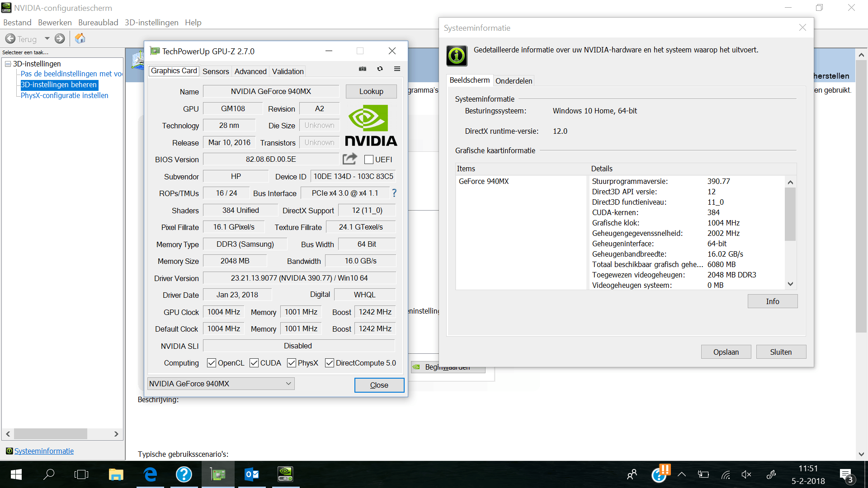This screenshot has height=488, width=868.
Task: Open the Action Center notifications icon
Action: (846, 475)
